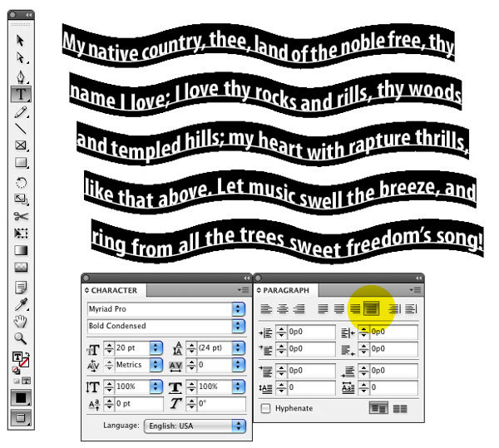Toggle Formatting Affects Container
The image size is (499, 448).
coord(17,381)
